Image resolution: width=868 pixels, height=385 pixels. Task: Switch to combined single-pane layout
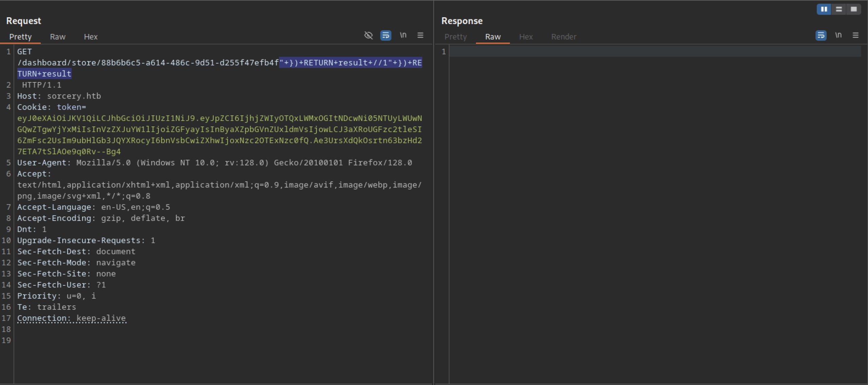tap(853, 9)
